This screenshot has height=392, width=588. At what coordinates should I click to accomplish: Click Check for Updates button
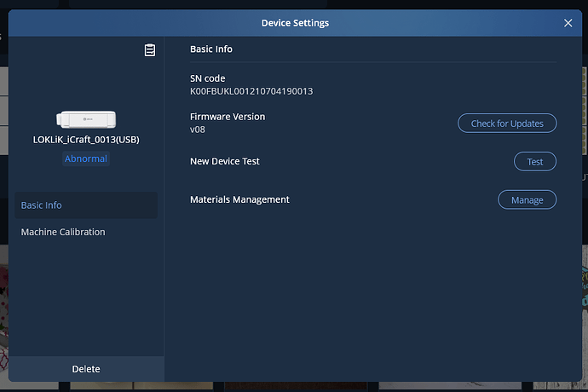click(507, 124)
